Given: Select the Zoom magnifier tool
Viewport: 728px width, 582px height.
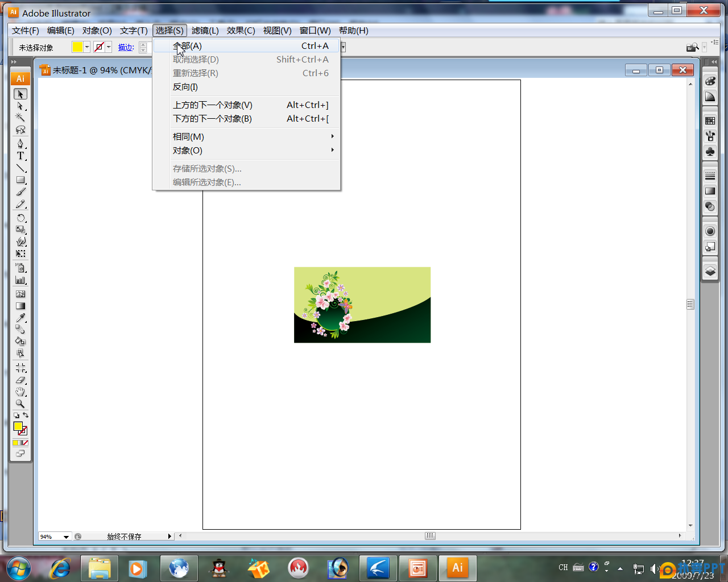Looking at the screenshot, I should tap(20, 404).
